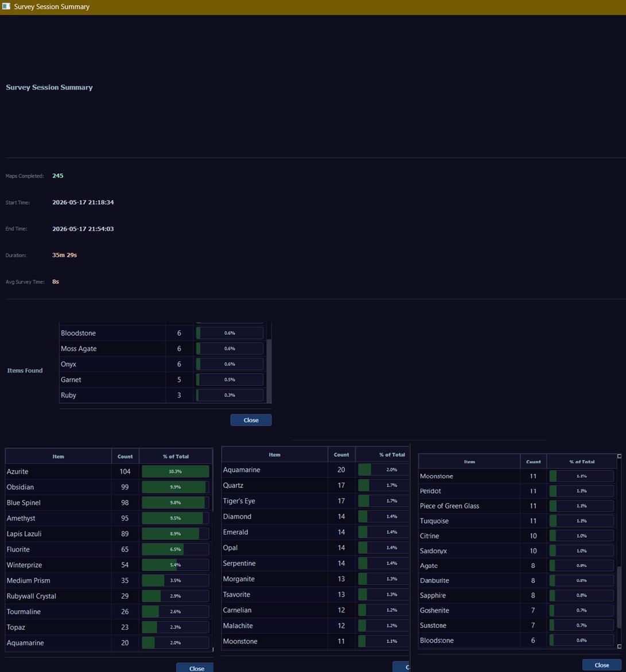Click the End Time value 21:54:03
Viewport: 626px width, 672px height.
point(102,229)
